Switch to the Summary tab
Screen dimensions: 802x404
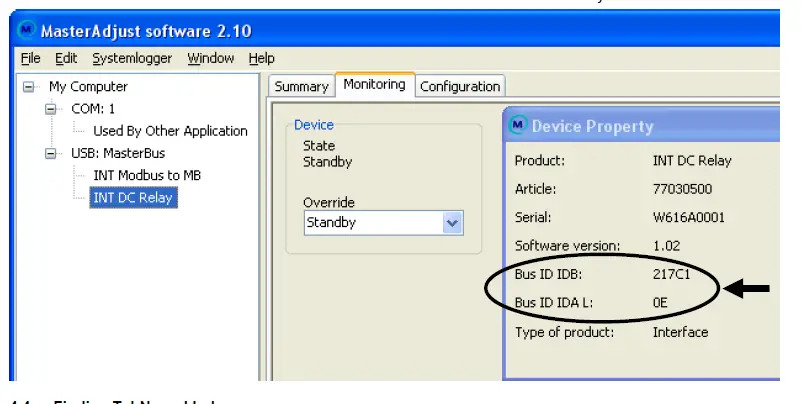[x=301, y=86]
